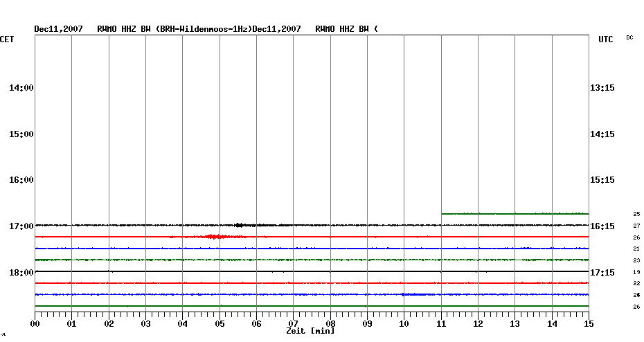Click minute tick label 15
The image size is (644, 342).
click(x=589, y=323)
